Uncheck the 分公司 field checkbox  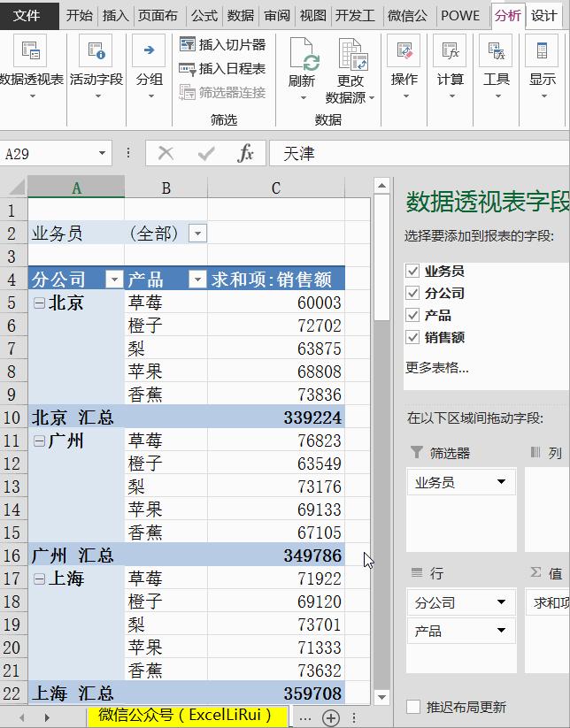tap(412, 293)
